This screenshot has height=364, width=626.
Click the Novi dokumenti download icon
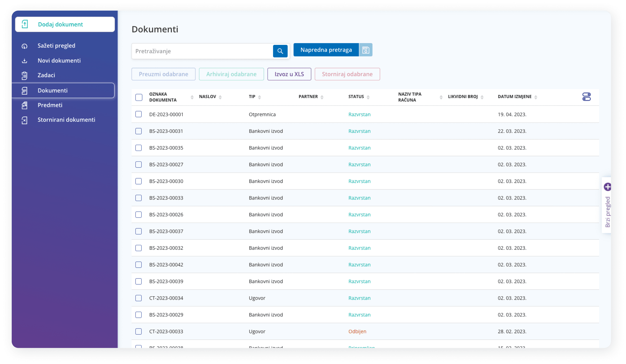click(x=24, y=61)
